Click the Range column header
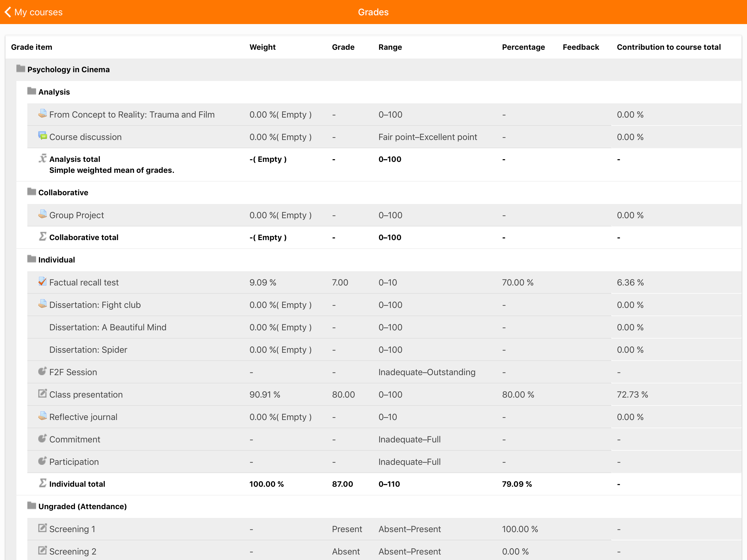The height and width of the screenshot is (560, 747). click(x=390, y=47)
